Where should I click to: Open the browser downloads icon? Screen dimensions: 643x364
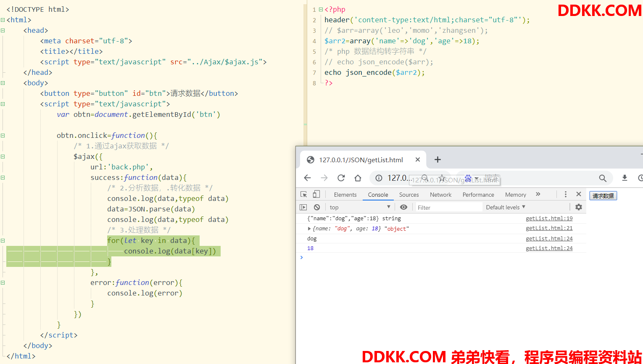625,178
